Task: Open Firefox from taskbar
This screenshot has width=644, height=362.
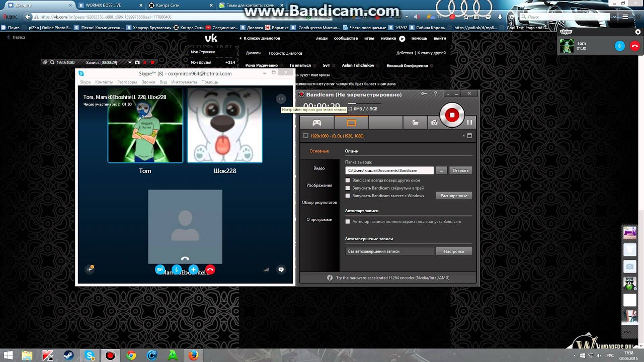Action: point(194,355)
